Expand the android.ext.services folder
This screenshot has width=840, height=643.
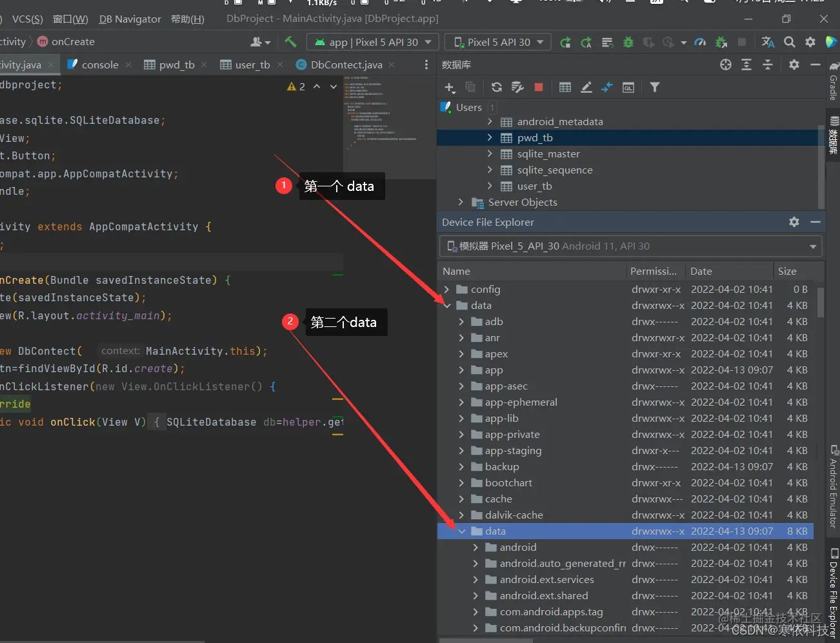(475, 579)
